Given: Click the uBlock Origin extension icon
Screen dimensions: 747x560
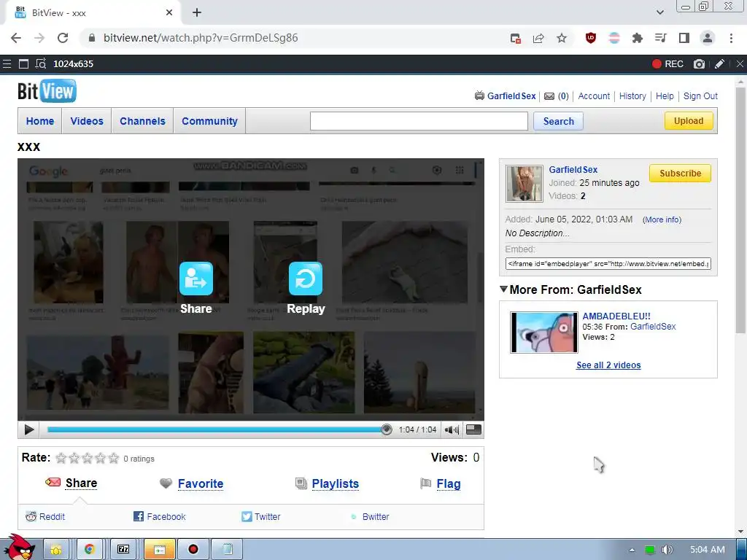Looking at the screenshot, I should point(591,38).
